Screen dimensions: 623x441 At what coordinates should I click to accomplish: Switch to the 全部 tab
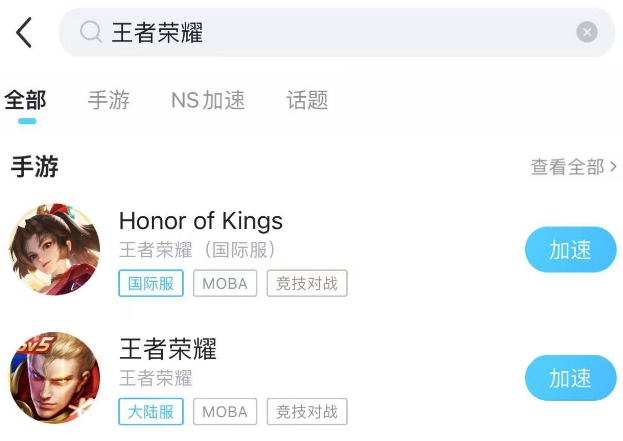[x=26, y=101]
